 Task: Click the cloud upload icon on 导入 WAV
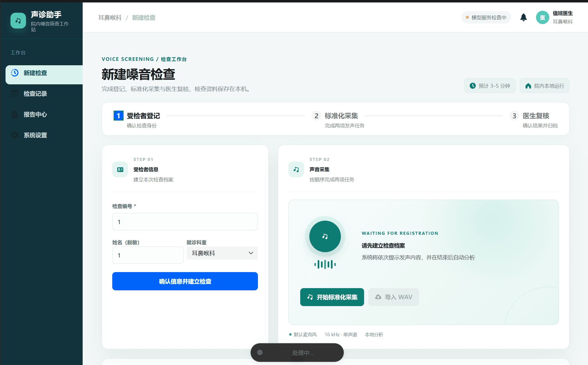[x=378, y=297]
